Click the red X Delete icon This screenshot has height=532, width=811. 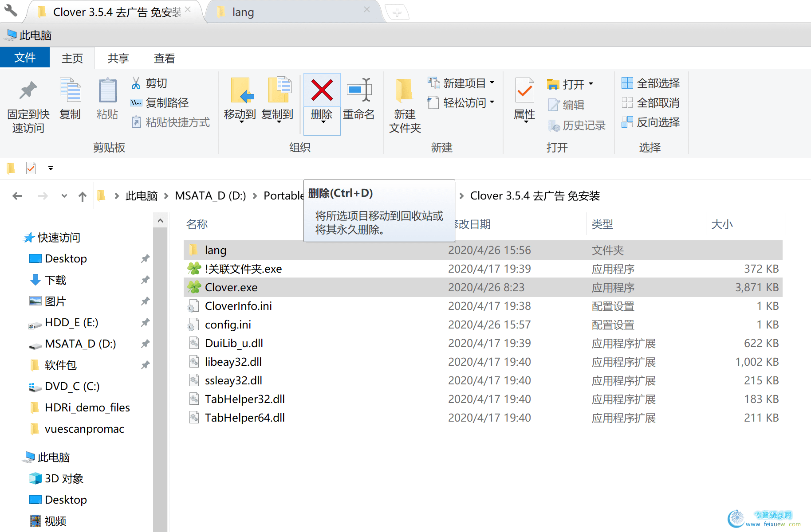(x=322, y=90)
